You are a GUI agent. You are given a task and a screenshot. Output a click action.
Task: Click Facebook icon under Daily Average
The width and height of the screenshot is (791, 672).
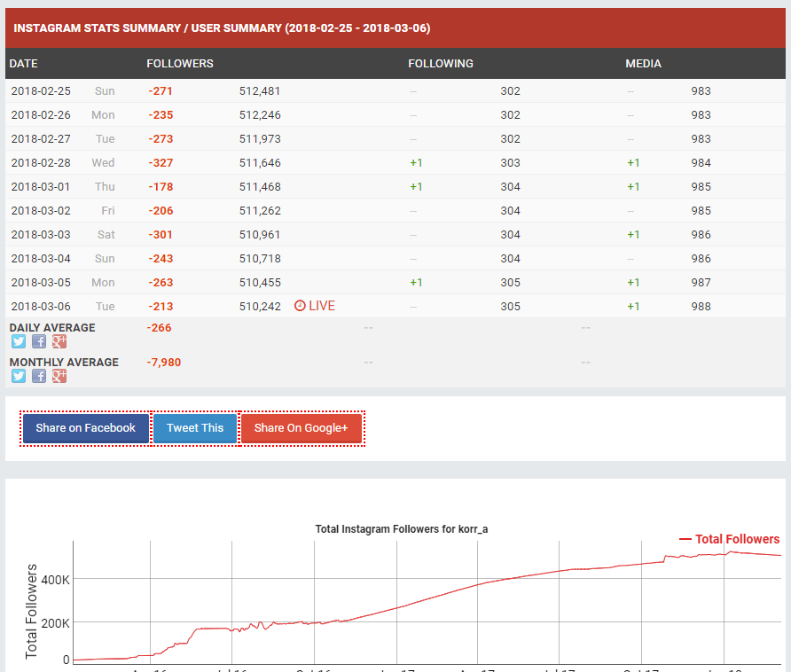click(x=39, y=341)
